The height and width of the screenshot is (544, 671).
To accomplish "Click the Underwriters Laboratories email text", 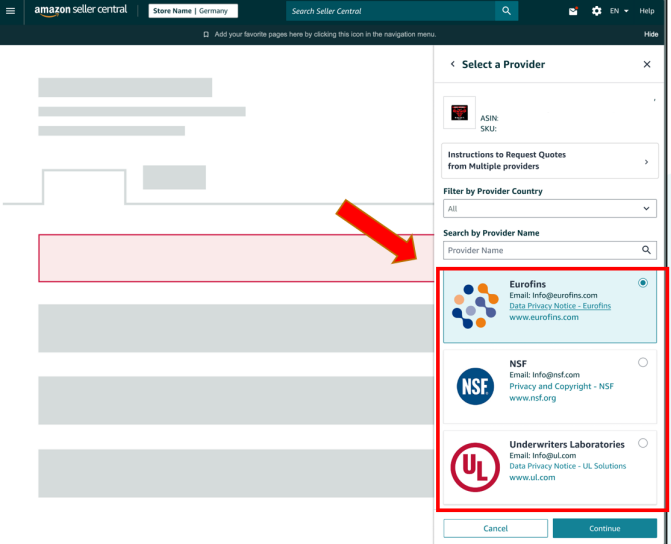I will coord(542,455).
